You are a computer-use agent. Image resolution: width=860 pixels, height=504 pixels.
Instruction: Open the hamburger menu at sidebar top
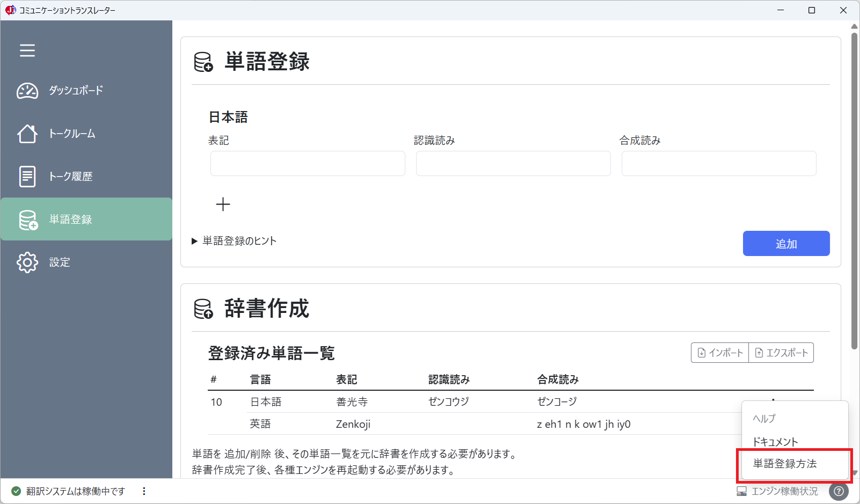(27, 50)
